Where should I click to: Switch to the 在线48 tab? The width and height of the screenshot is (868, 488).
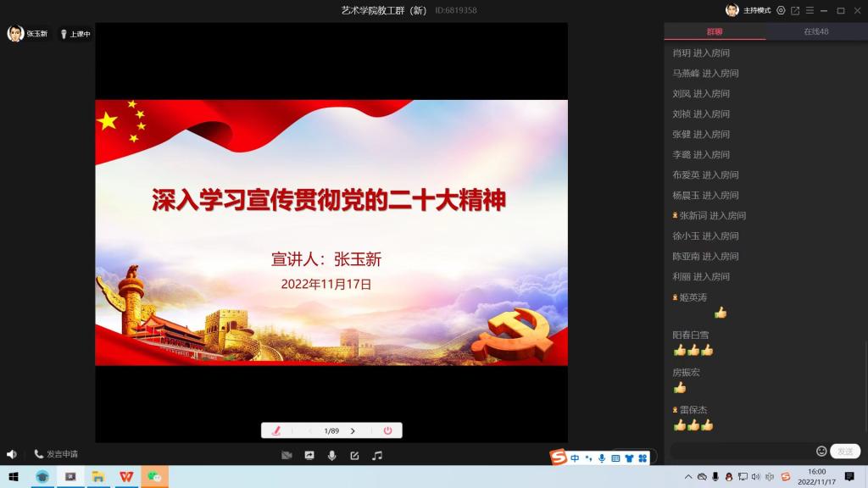(x=815, y=31)
